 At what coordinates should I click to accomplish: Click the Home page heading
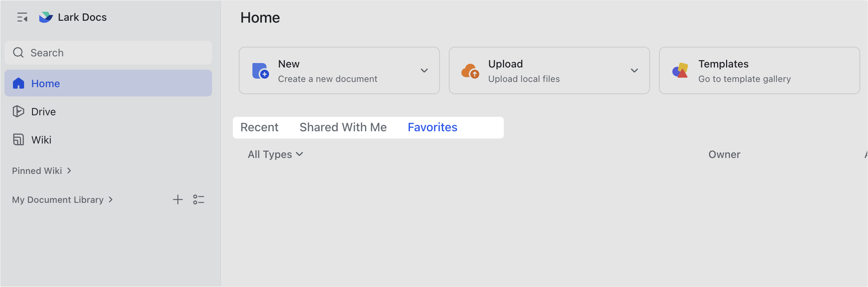click(x=260, y=18)
